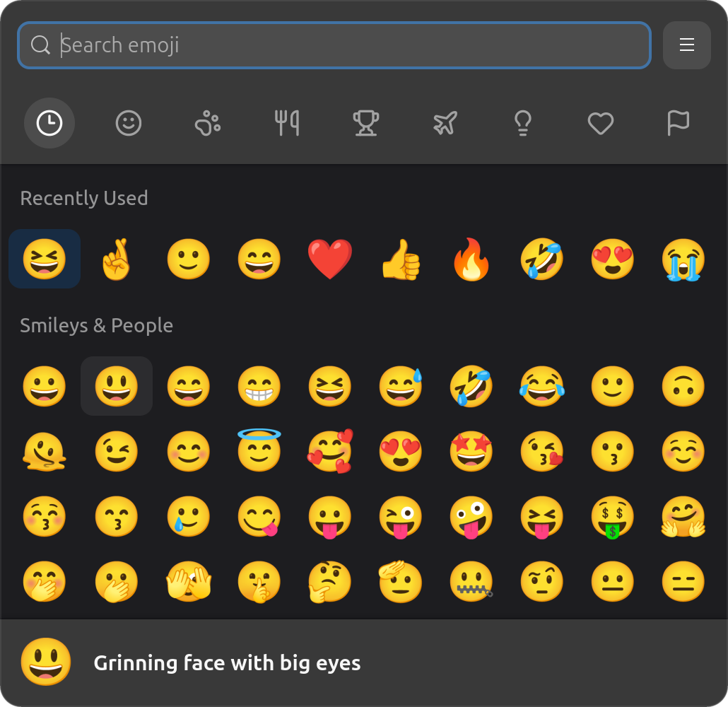This screenshot has width=728, height=707.
Task: Select face with raised eyebrow
Action: (x=542, y=581)
